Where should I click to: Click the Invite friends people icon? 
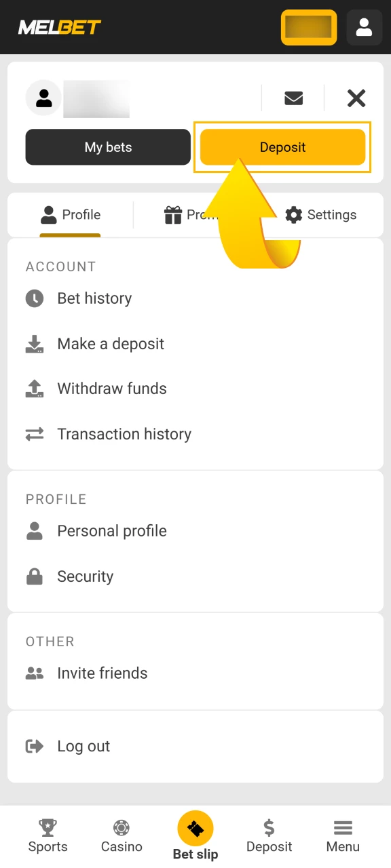point(35,673)
